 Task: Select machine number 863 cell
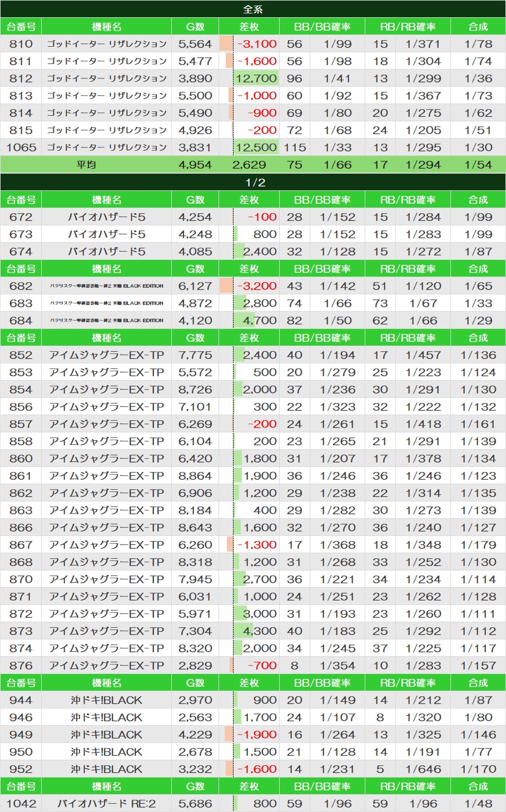coord(21,510)
